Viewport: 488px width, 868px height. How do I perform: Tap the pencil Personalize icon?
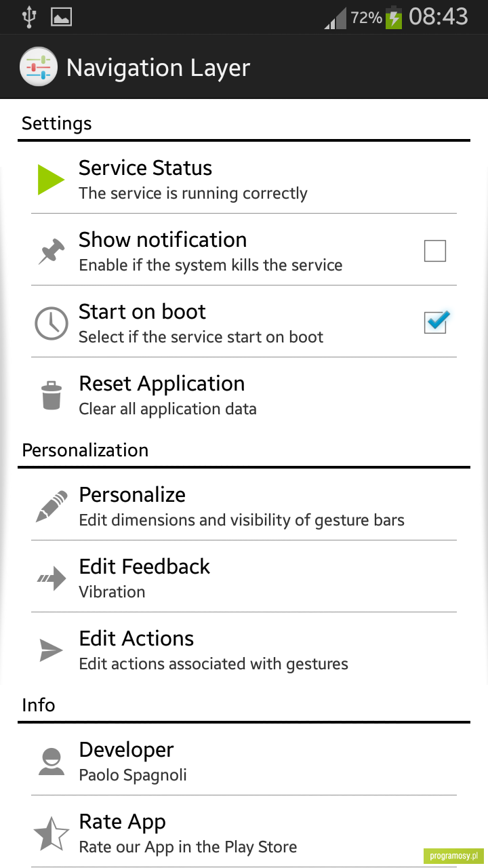click(52, 507)
